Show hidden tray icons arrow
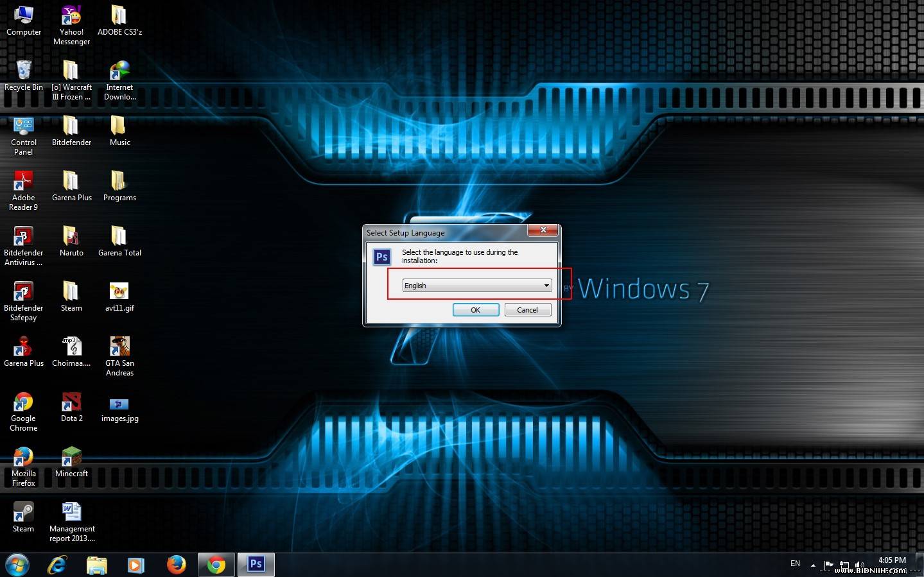The height and width of the screenshot is (577, 924). click(x=813, y=565)
